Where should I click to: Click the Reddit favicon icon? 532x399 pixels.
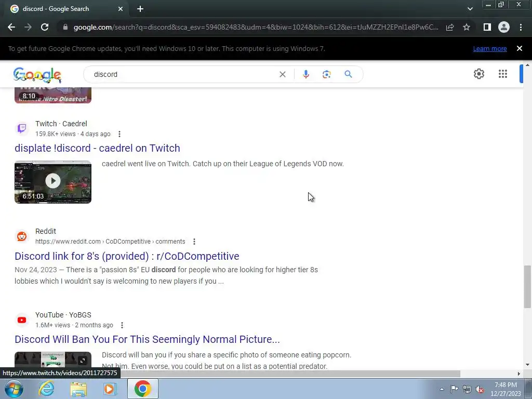tap(22, 236)
